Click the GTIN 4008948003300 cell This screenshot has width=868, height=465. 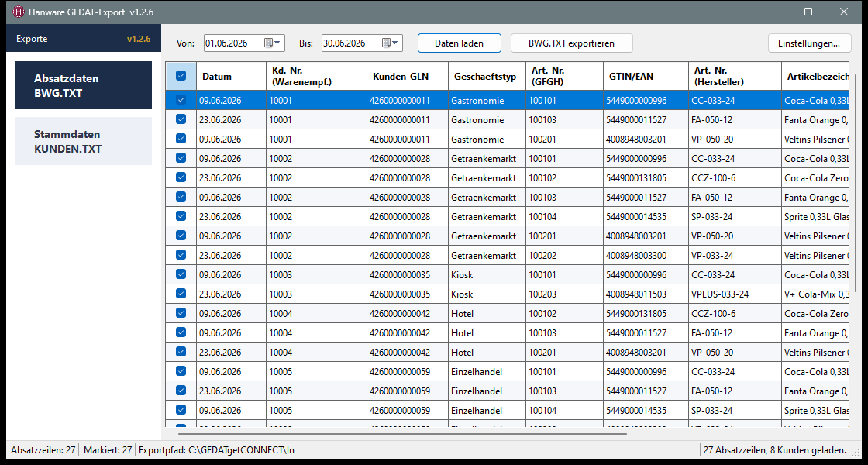point(646,255)
